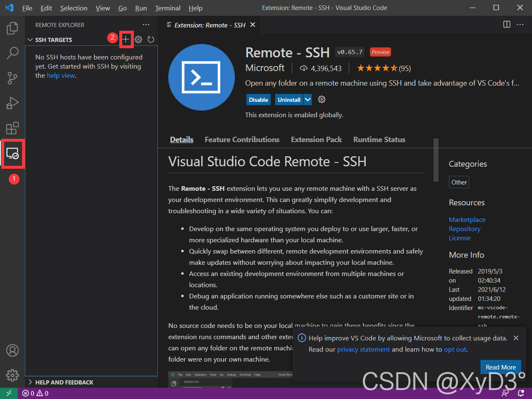
Task: Select the Extension: Remote - SSH editor tab
Action: pyautogui.click(x=210, y=25)
